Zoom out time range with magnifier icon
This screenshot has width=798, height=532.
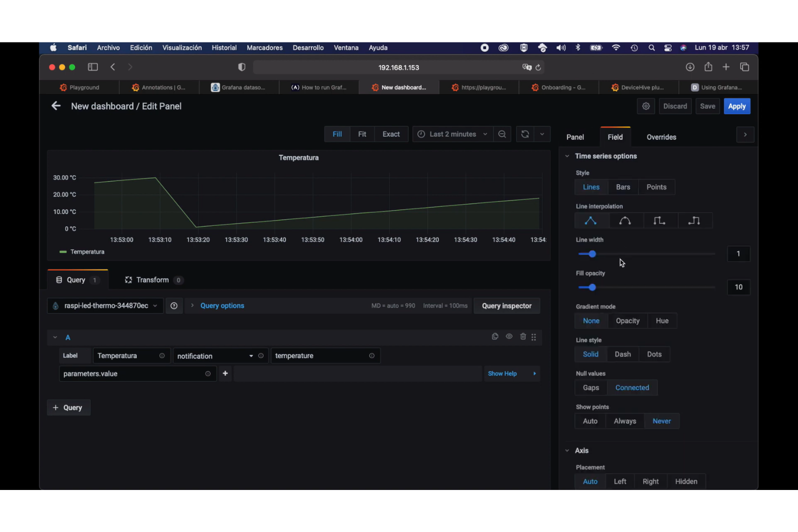(x=502, y=134)
